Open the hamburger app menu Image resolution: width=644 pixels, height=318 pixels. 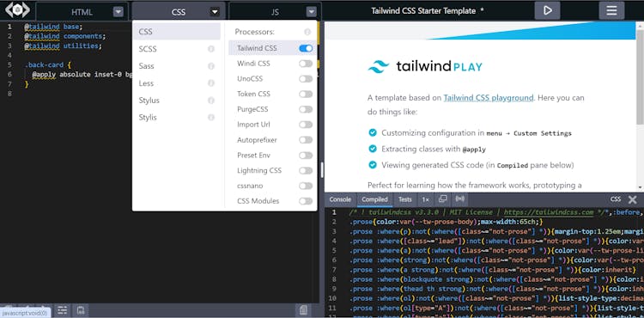(x=611, y=10)
